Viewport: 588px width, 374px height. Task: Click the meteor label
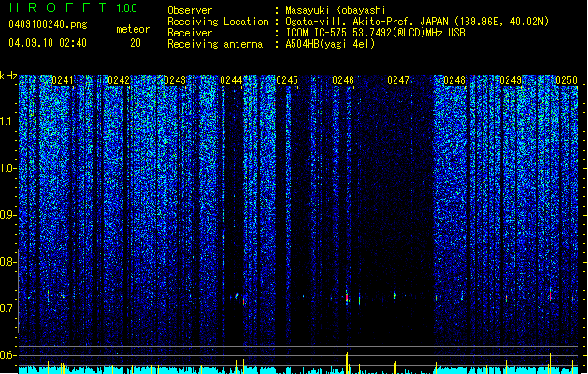tap(133, 29)
